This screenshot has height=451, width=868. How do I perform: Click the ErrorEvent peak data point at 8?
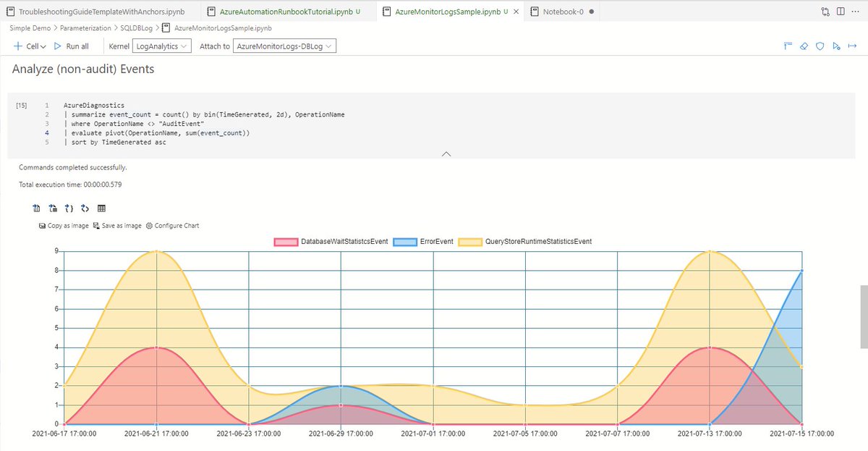tap(801, 271)
